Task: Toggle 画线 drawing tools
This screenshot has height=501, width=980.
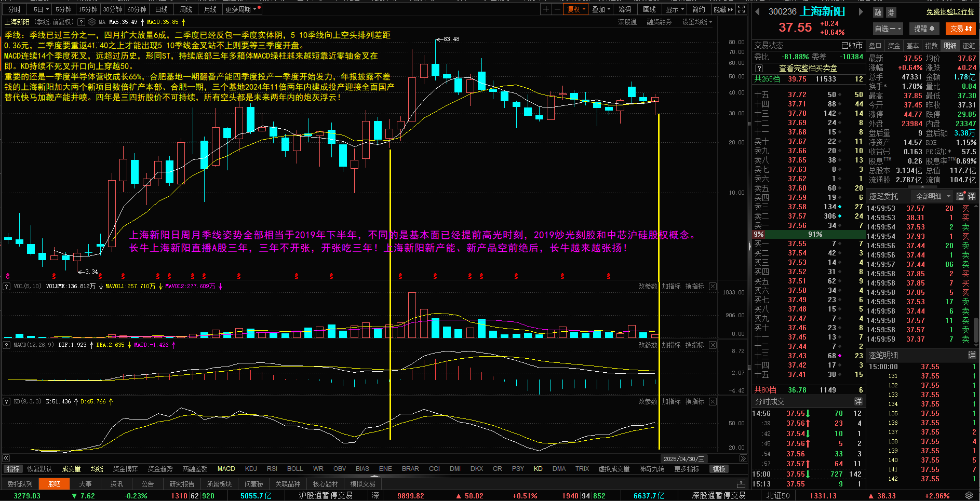Action: click(x=649, y=9)
